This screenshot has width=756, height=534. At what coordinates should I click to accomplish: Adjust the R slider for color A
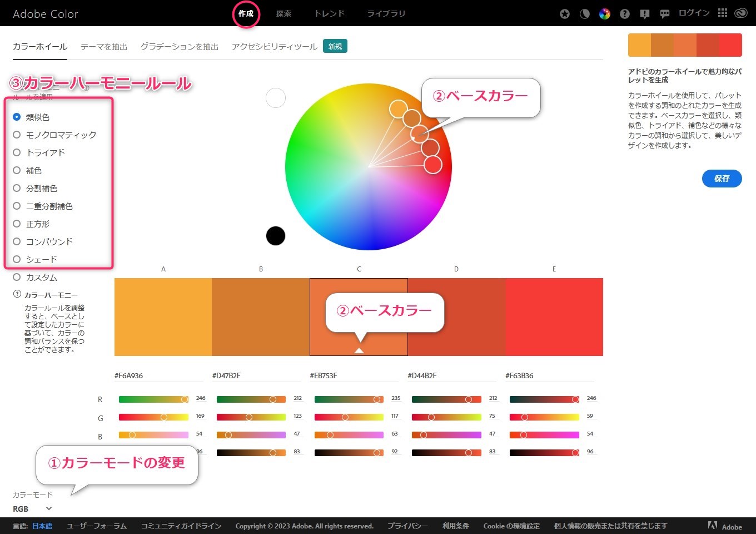pos(153,399)
